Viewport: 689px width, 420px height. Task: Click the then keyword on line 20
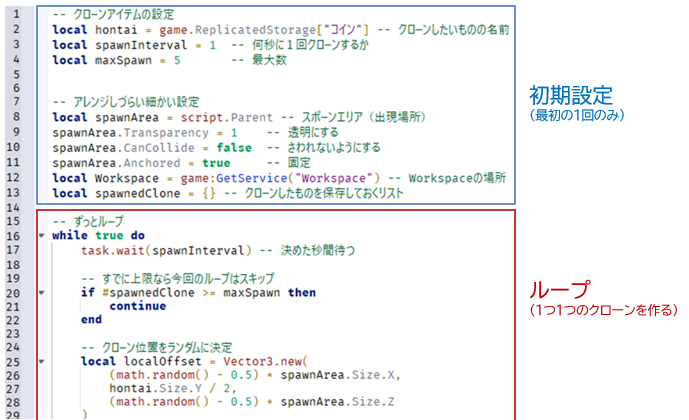click(x=302, y=293)
